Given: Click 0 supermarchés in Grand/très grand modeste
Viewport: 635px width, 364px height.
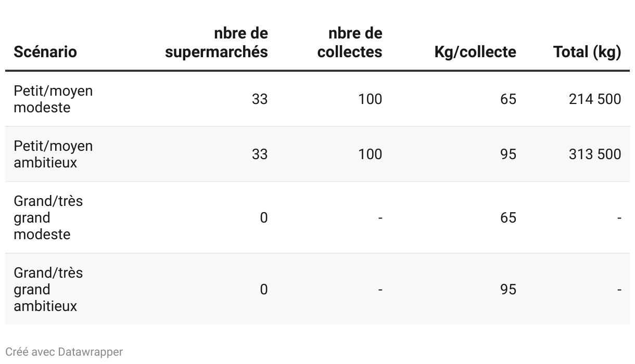Looking at the screenshot, I should pos(263,217).
